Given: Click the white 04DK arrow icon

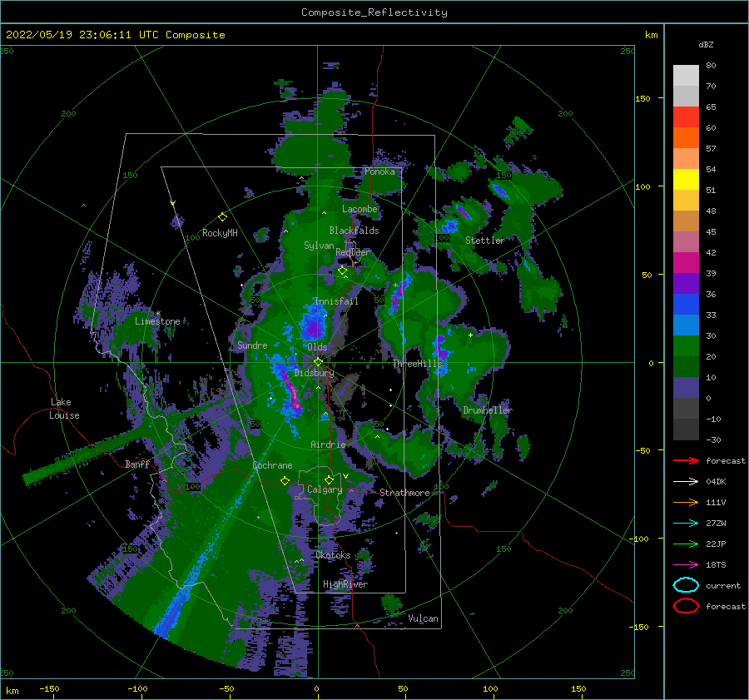Looking at the screenshot, I should click(x=686, y=481).
